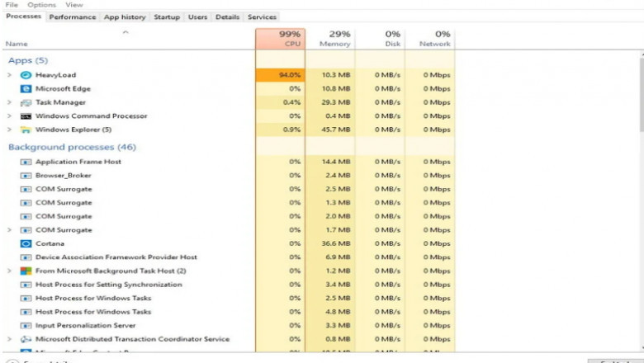Open the Options menu
Image resolution: width=644 pixels, height=363 pixels.
(41, 5)
